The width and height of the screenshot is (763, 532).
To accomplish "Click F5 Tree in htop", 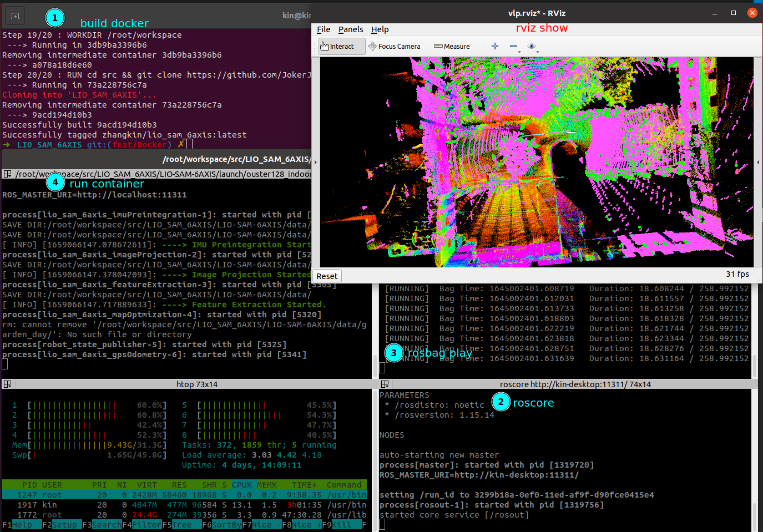I will [182, 525].
